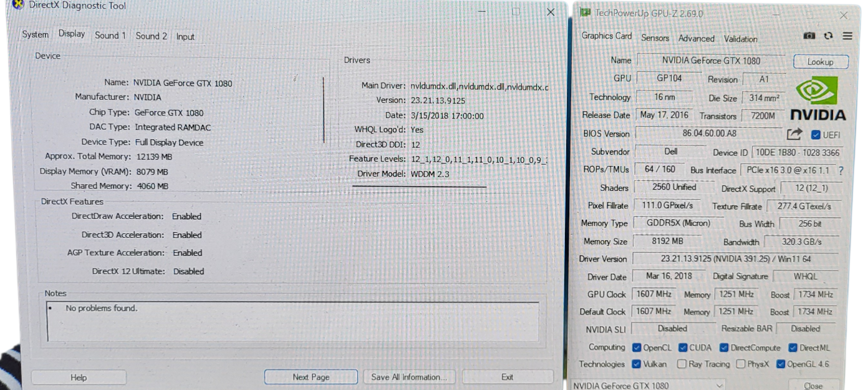
Task: Enable the Ray Tracing checkbox
Action: (682, 364)
